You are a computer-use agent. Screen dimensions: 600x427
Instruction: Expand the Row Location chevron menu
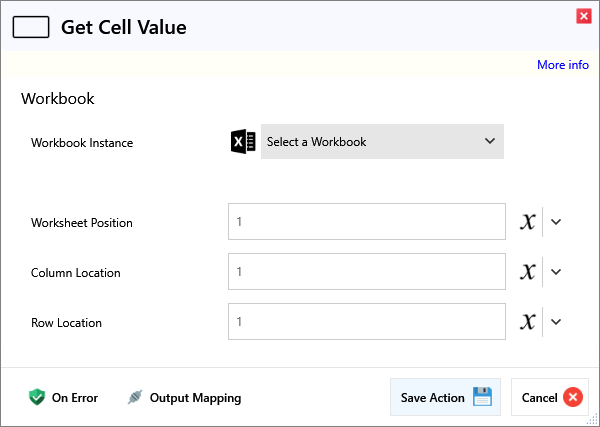[x=557, y=322]
